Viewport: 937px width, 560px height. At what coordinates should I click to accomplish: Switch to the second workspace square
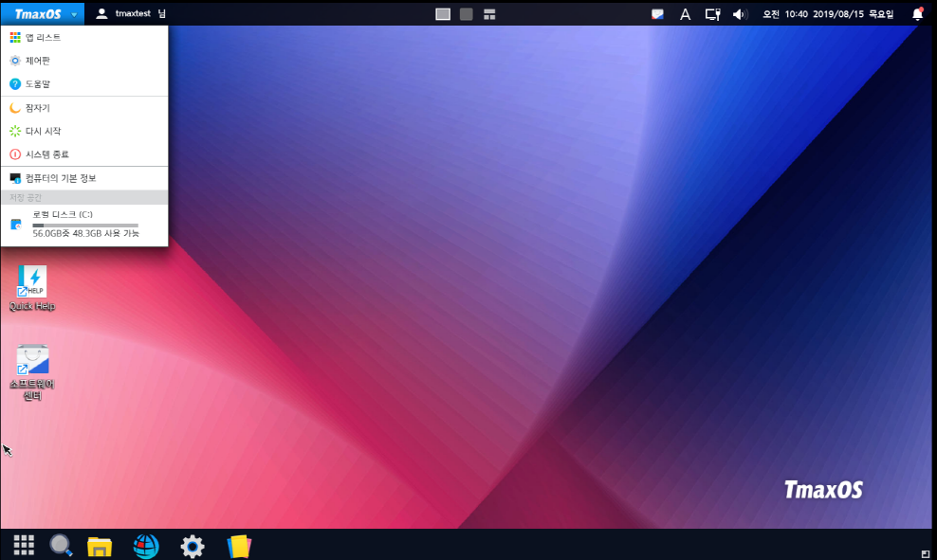coord(466,14)
